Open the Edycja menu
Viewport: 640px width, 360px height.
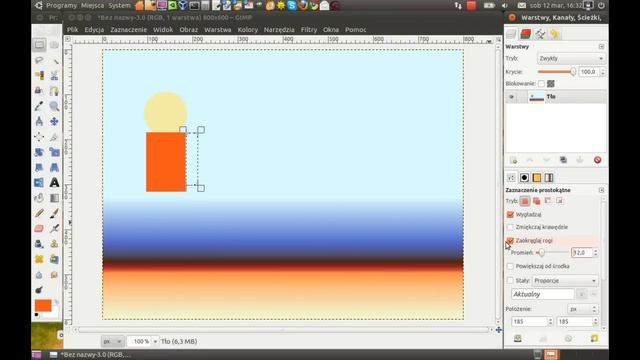coord(94,29)
